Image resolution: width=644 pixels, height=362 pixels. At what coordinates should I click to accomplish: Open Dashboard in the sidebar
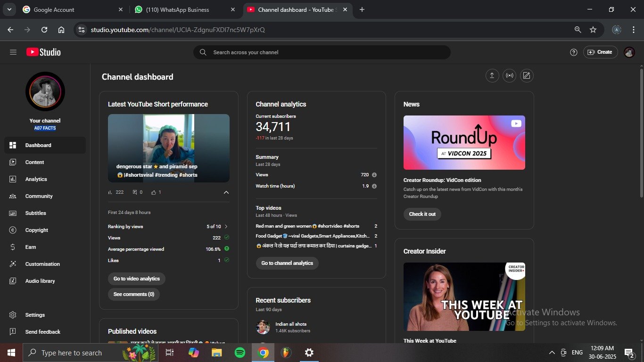point(45,145)
